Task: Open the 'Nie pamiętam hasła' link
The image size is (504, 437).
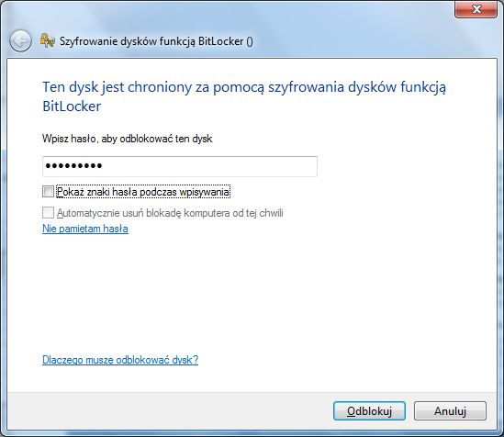Action: [85, 229]
